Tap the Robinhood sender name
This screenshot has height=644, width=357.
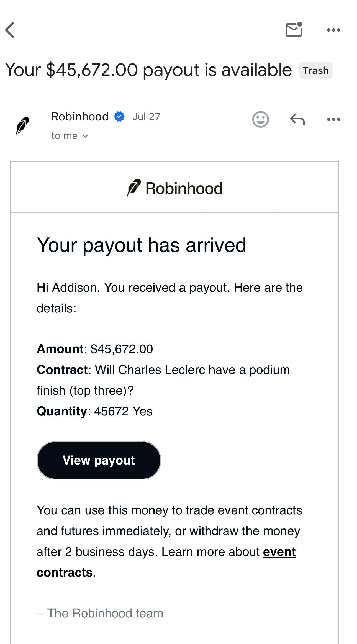pos(80,117)
